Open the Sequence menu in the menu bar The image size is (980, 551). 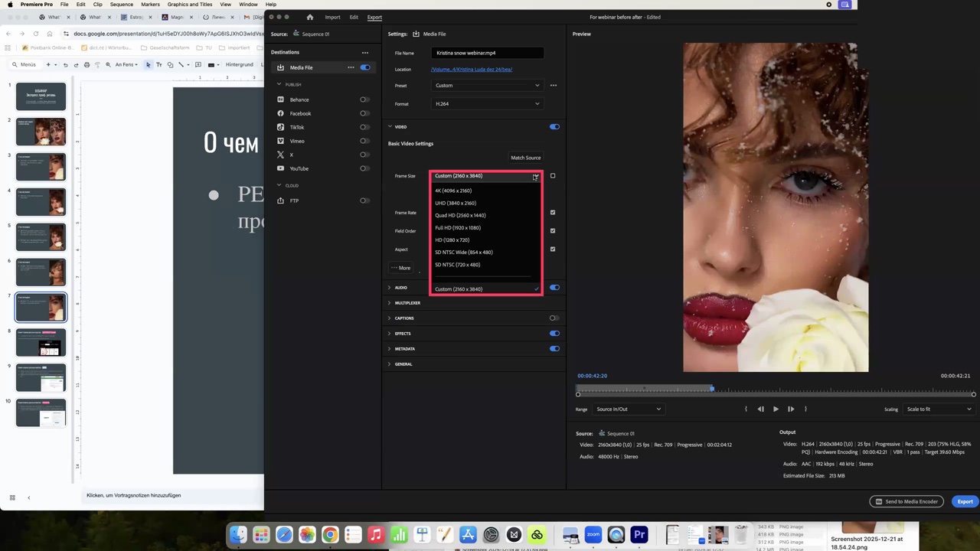click(122, 5)
